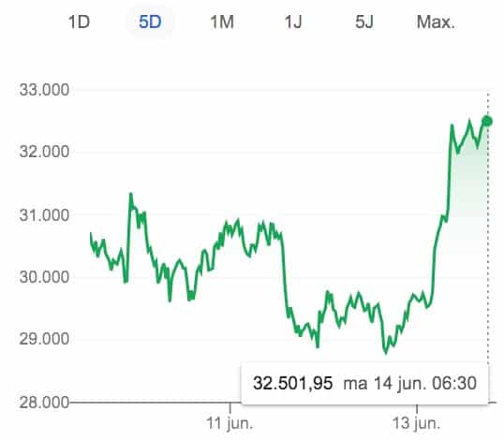Select the 32.000 y-axis label

coord(44,152)
